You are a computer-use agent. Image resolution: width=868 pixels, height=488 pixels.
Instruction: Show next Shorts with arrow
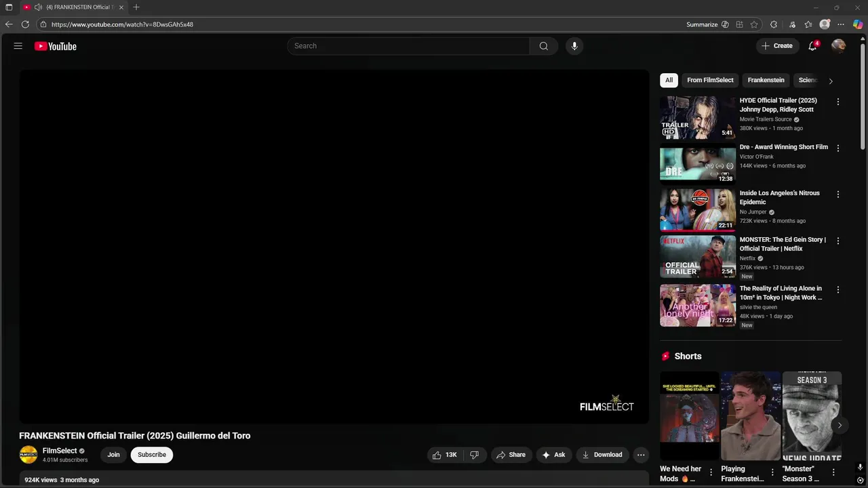[x=840, y=425]
